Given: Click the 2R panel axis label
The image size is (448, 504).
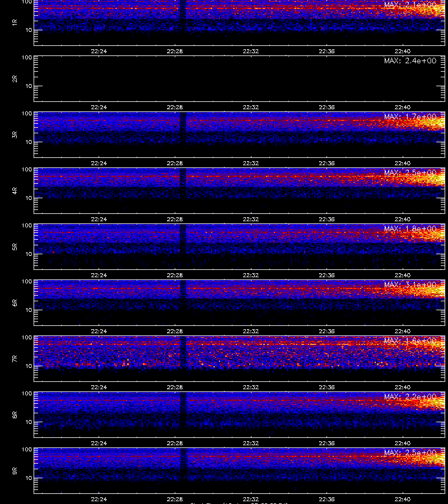Looking at the screenshot, I should click(x=15, y=79).
